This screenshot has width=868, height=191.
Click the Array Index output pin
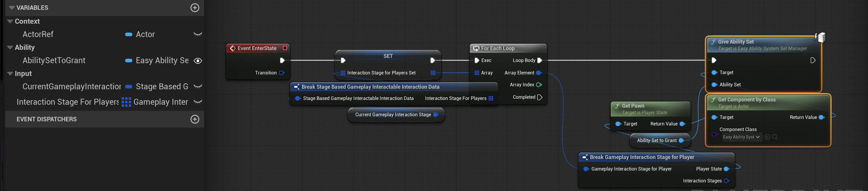click(x=539, y=85)
